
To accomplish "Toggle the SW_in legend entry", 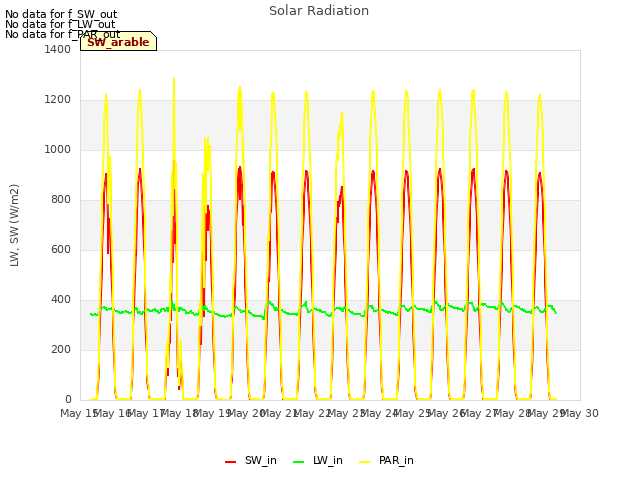I will [x=251, y=460].
